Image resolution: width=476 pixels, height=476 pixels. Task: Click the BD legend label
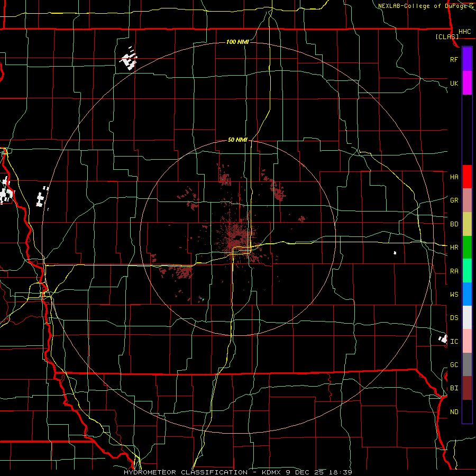454,224
